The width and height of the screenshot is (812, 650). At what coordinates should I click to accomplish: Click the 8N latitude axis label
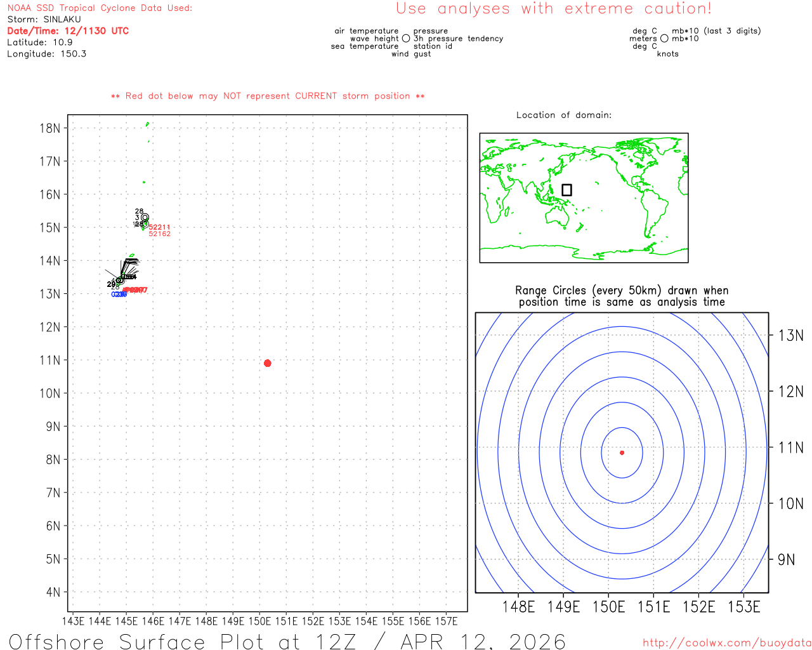(x=53, y=460)
